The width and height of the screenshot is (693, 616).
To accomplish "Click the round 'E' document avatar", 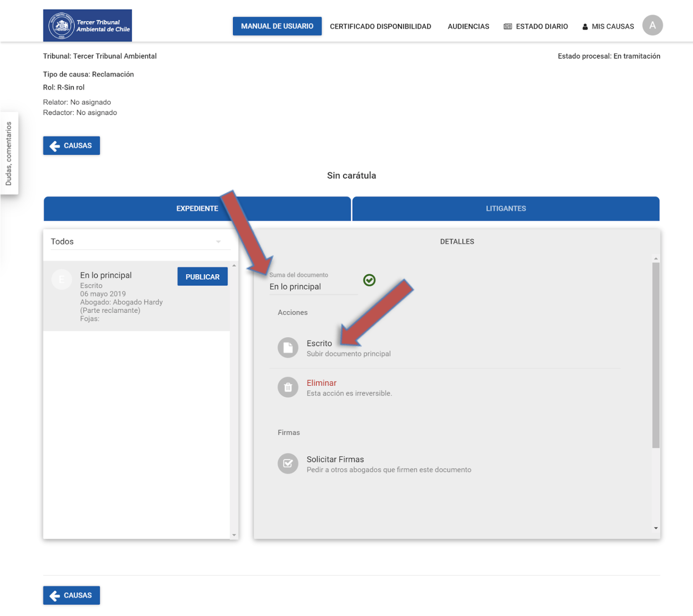I will tap(62, 280).
